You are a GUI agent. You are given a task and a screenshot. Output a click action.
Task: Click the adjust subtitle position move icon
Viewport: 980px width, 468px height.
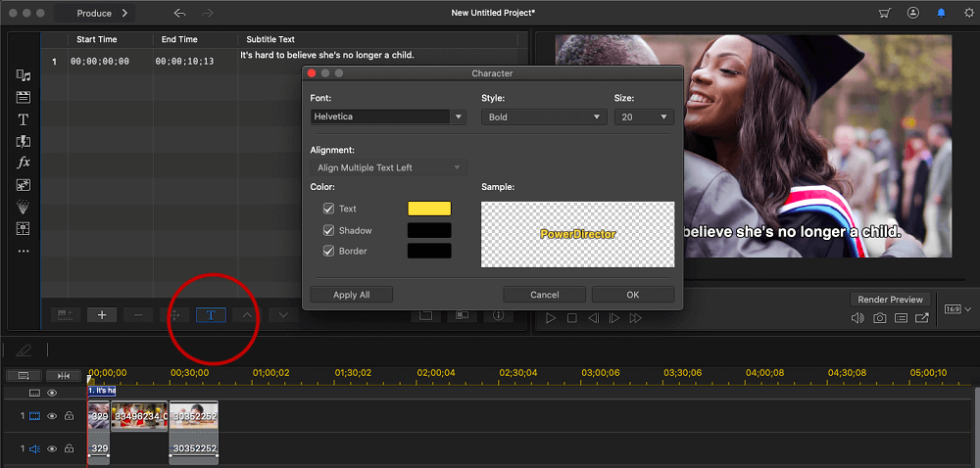(x=174, y=315)
